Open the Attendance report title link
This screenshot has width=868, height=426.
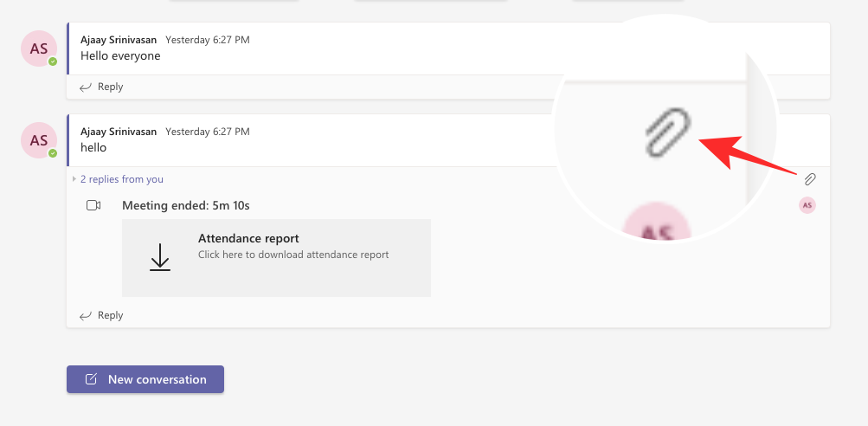tap(248, 239)
